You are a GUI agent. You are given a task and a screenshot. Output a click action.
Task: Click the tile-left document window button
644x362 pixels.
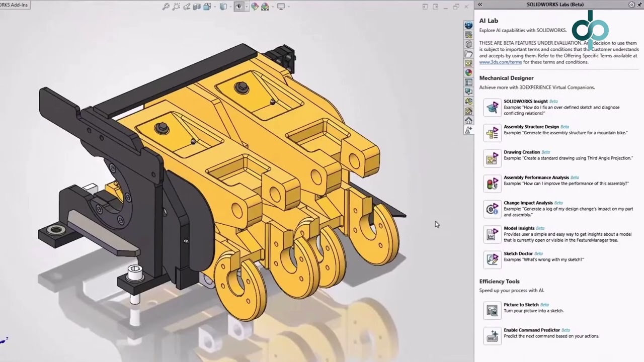[425, 7]
